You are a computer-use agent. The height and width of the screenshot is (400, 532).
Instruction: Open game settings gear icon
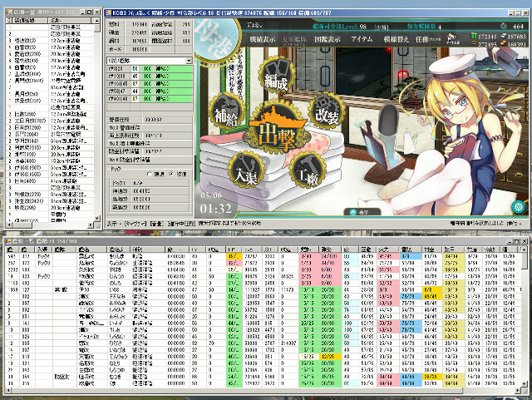(518, 206)
